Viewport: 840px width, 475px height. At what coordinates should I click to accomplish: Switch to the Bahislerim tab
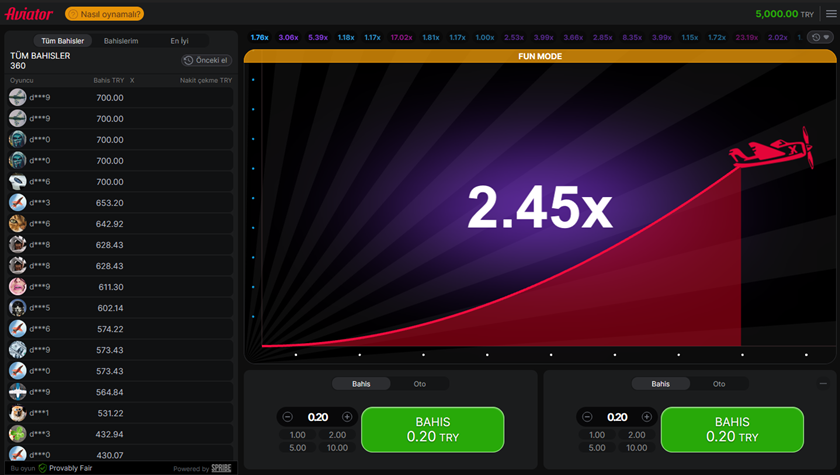click(x=121, y=41)
